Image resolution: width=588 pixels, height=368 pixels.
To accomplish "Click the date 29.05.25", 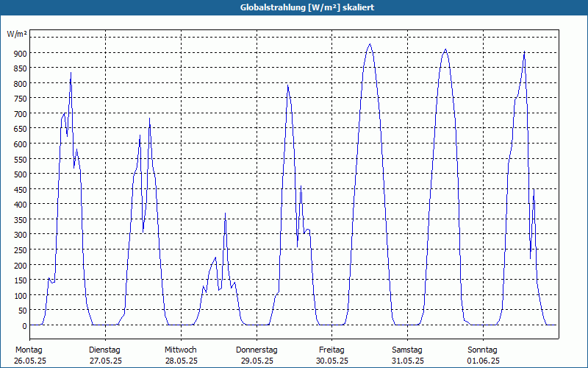I will coord(257,361).
